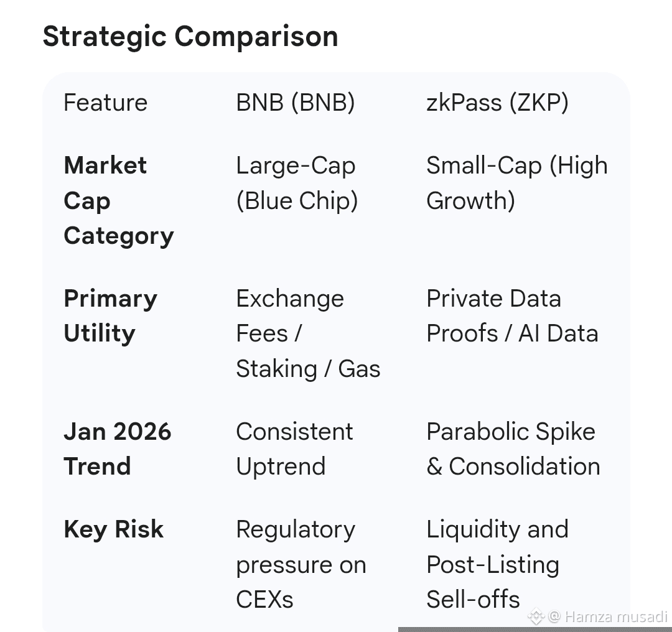Open the "Hamza musadi" watermark username

click(615, 616)
